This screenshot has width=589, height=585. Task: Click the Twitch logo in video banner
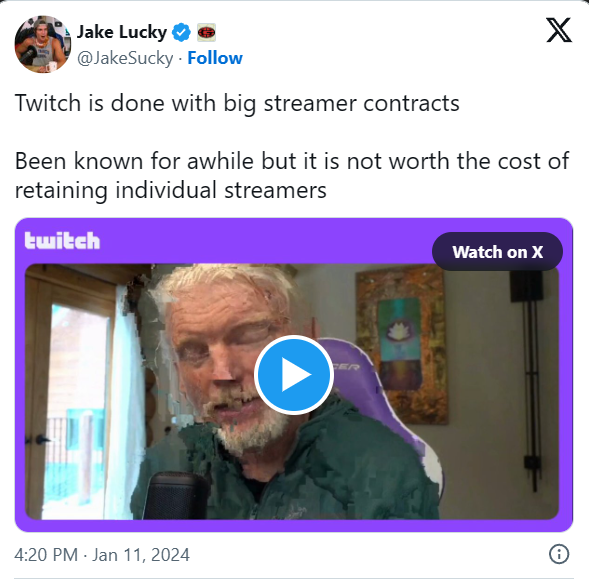62,240
